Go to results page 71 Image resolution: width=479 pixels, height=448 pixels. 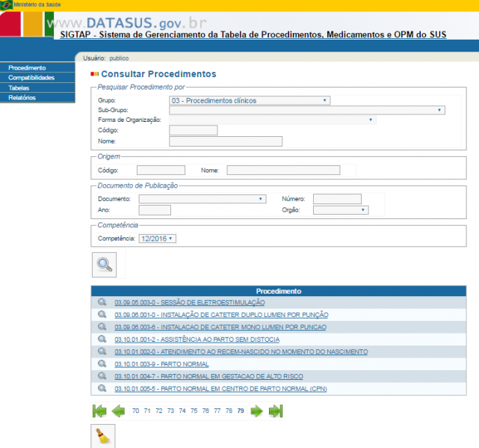point(147,411)
